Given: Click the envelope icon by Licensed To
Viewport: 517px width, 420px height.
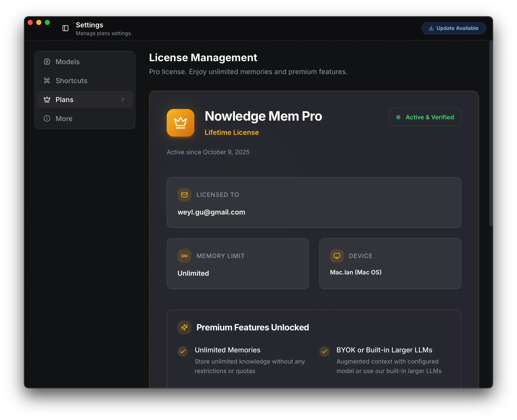Looking at the screenshot, I should pos(184,195).
